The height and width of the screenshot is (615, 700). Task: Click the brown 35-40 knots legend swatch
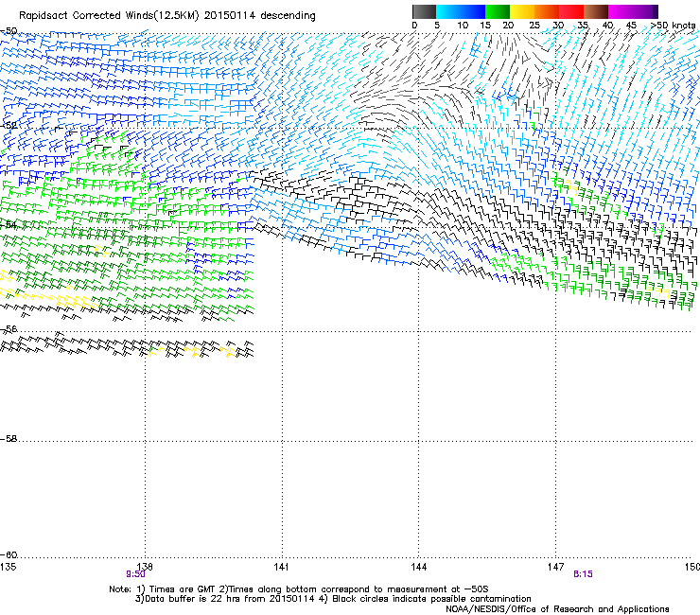(596, 11)
